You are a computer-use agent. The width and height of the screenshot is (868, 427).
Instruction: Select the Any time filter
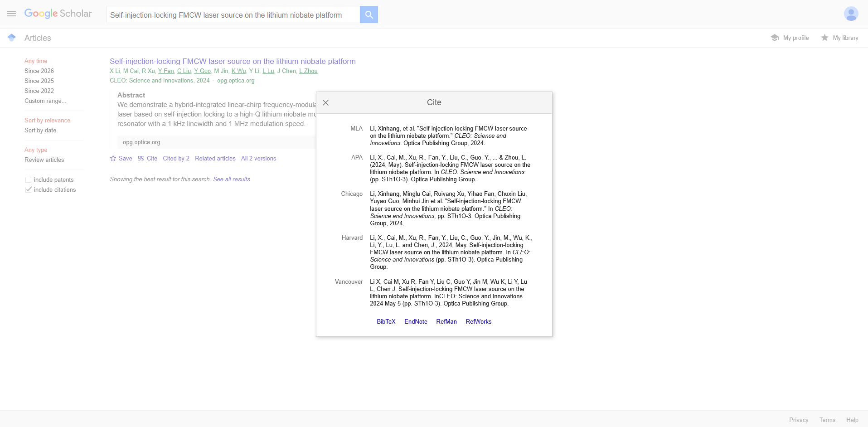(36, 61)
